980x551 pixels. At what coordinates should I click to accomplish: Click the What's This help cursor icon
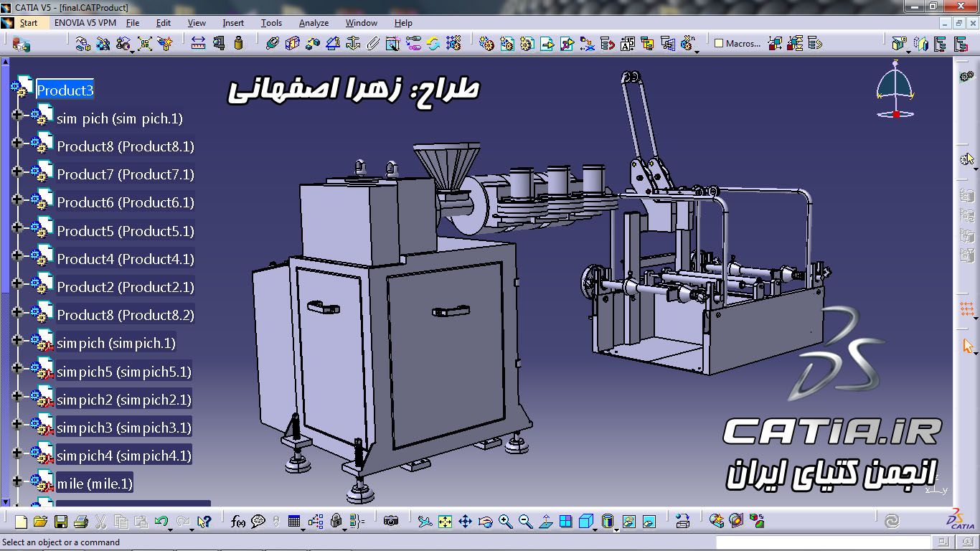pyautogui.click(x=204, y=522)
